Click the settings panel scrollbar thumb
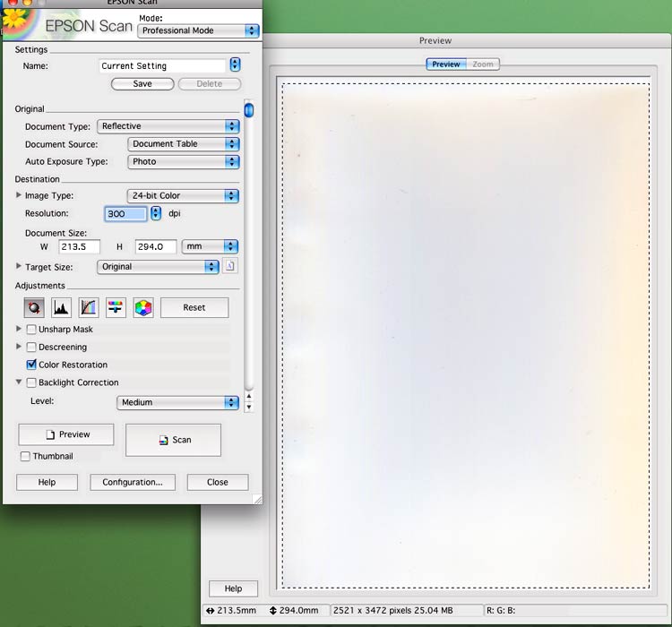Screen dimensions: 672x627 point(248,110)
